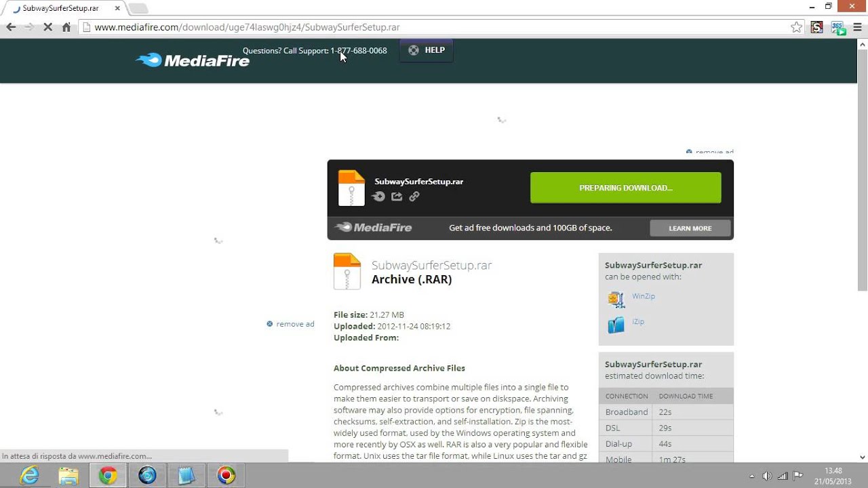Click the browser forward arrow

29,27
